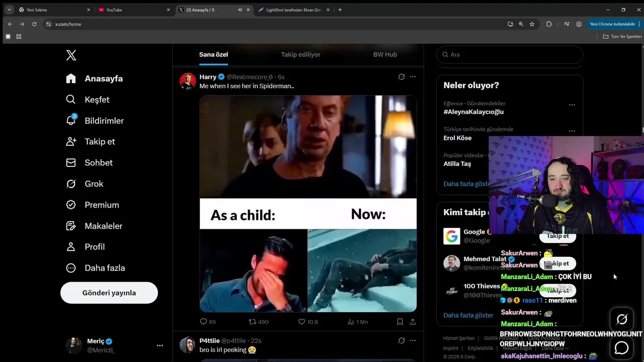644x362 pixels.
Task: Switch to Takip ediliyor tab
Action: point(300,54)
